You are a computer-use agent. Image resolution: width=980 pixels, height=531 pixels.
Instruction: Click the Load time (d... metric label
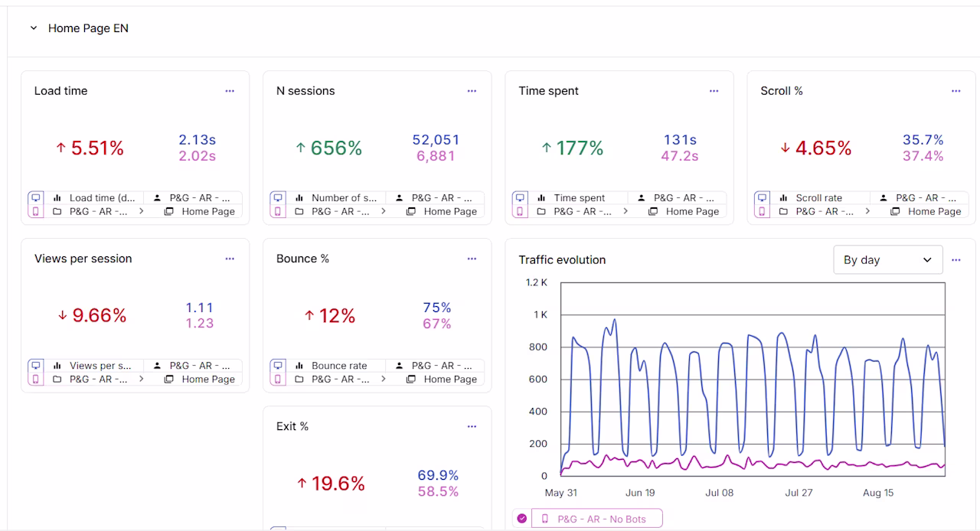coord(102,197)
